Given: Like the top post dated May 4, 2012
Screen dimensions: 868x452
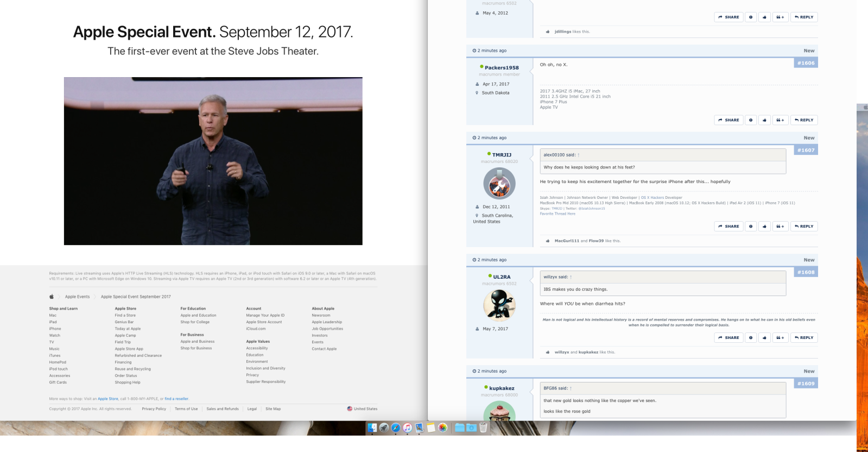Looking at the screenshot, I should (x=764, y=17).
